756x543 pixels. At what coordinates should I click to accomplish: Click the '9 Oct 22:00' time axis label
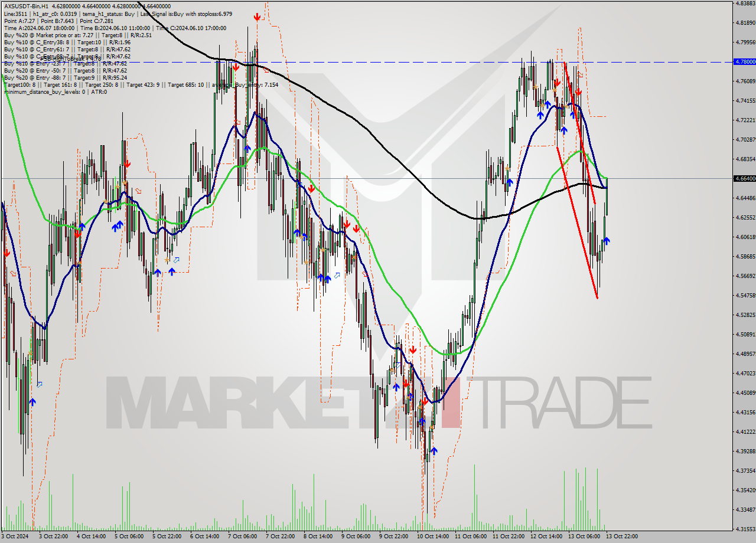[394, 537]
